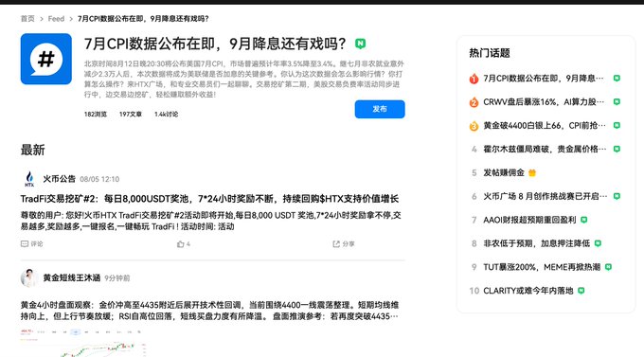Open the 黄金4小时盘面观察 post text
Viewport: 644px width, 357px height.
pyautogui.click(x=209, y=311)
